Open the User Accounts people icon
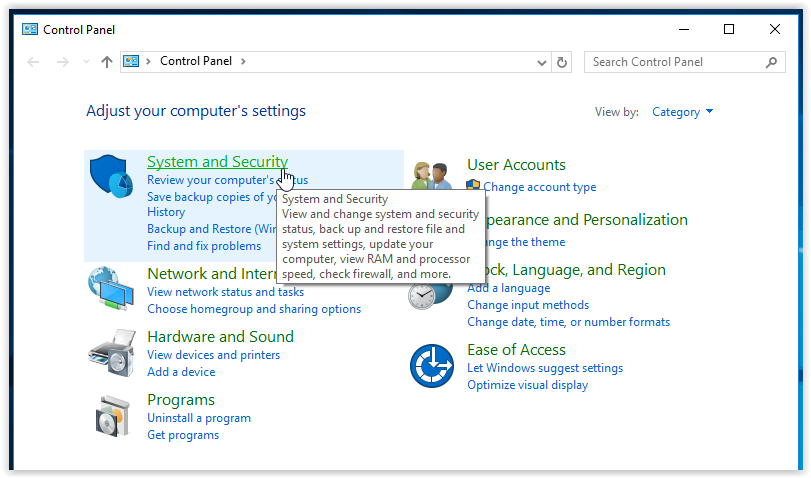This screenshot has width=811, height=478. pyautogui.click(x=432, y=176)
